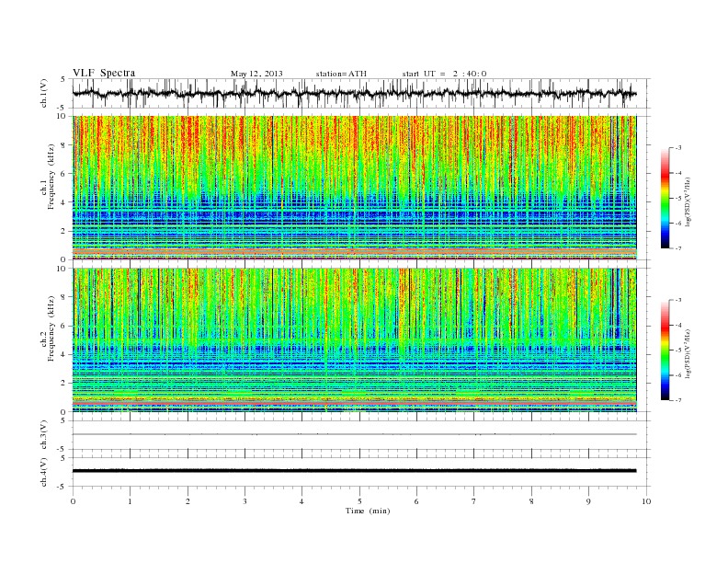Click the flat ch.3 voltage trace
The width and height of the screenshot is (728, 563).
pos(354,434)
